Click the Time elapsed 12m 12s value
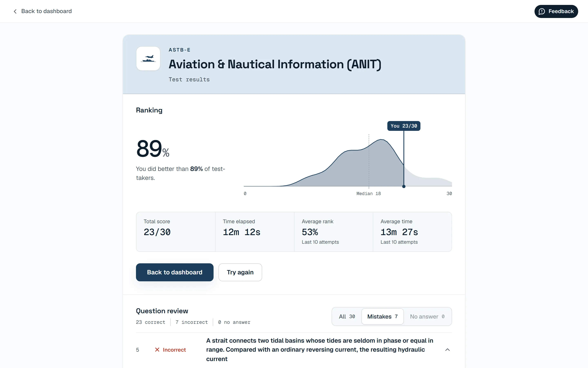 pos(242,232)
